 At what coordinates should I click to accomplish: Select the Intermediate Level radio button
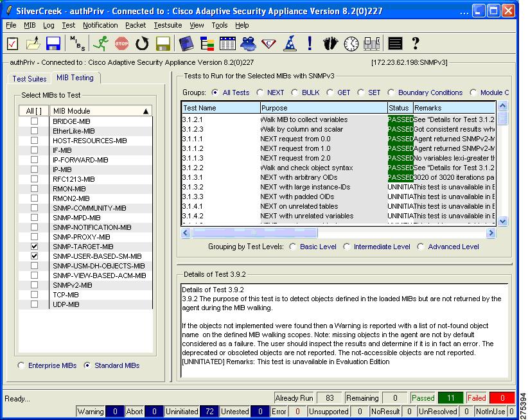346,247
